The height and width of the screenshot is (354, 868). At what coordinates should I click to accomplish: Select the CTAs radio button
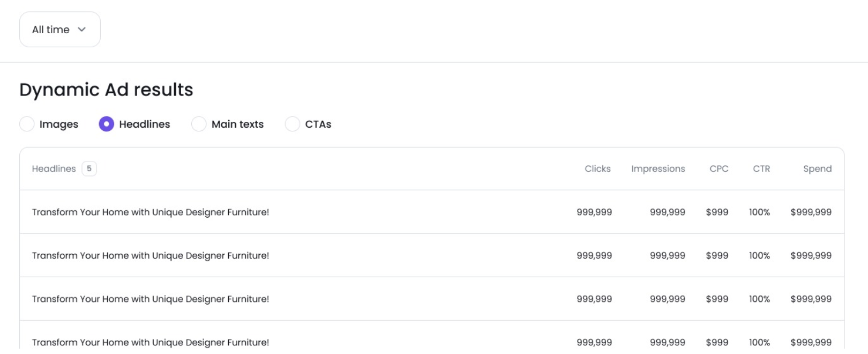pyautogui.click(x=292, y=124)
